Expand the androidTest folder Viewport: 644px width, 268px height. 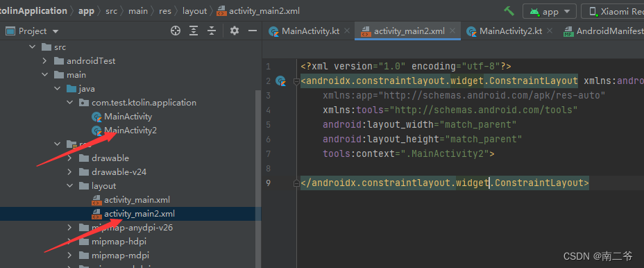pos(45,61)
